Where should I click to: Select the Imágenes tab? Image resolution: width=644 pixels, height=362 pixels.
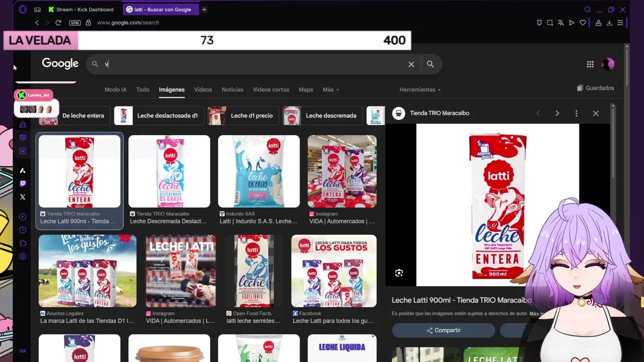[x=172, y=89]
